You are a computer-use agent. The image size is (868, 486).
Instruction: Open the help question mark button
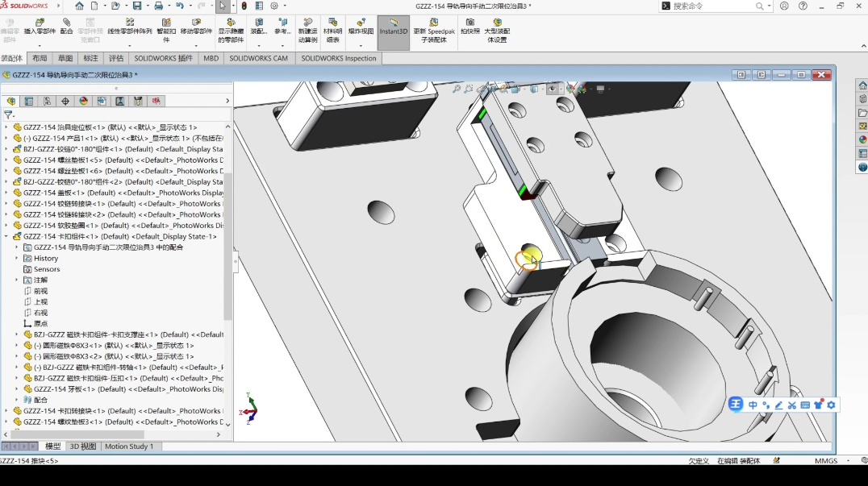(803, 6)
